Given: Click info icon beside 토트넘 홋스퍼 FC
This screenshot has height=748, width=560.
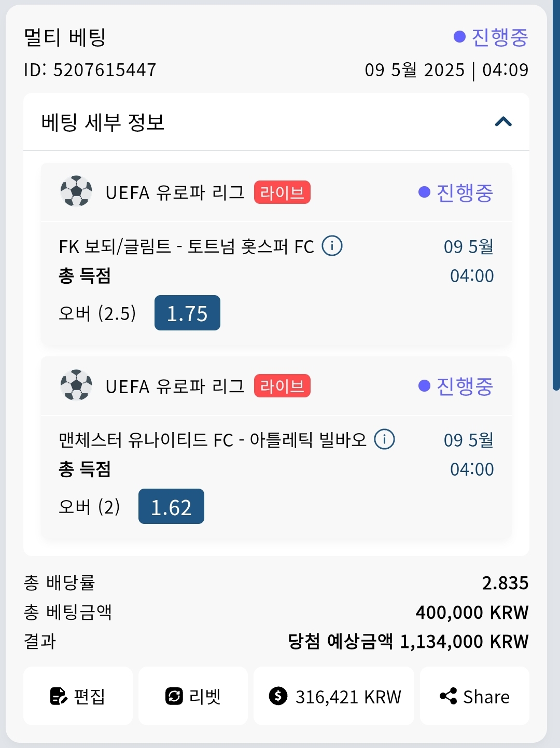Looking at the screenshot, I should (332, 246).
